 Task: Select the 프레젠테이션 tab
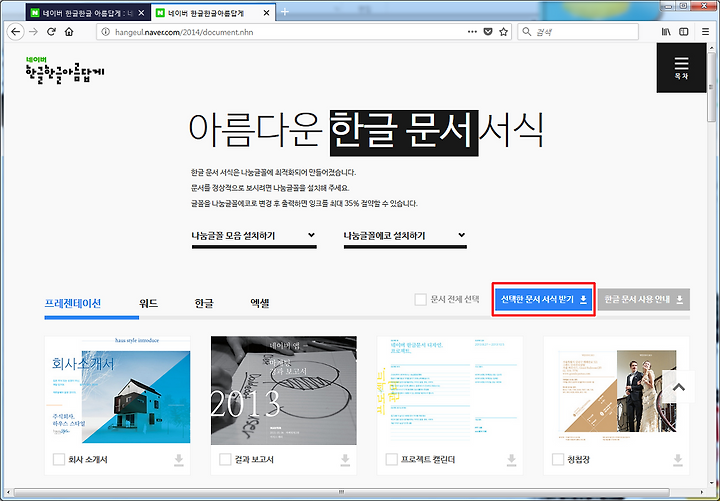(73, 304)
